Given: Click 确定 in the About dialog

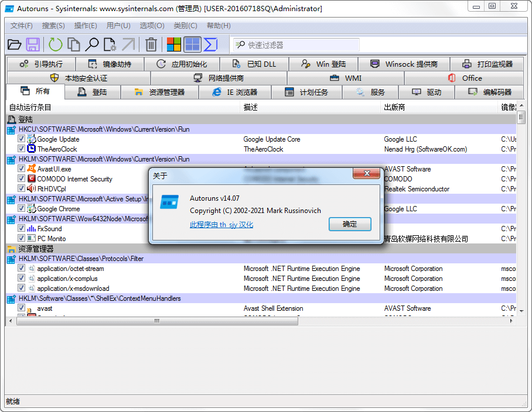Looking at the screenshot, I should pos(350,224).
